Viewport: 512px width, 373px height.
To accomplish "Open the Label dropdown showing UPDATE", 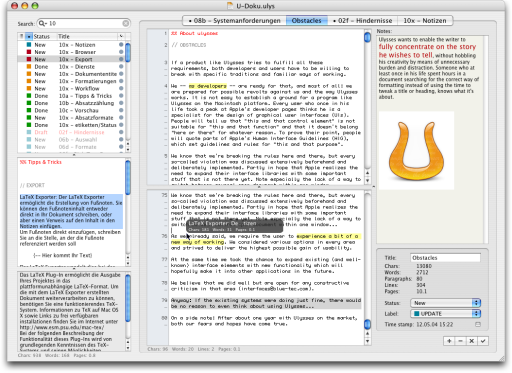I will 445,314.
